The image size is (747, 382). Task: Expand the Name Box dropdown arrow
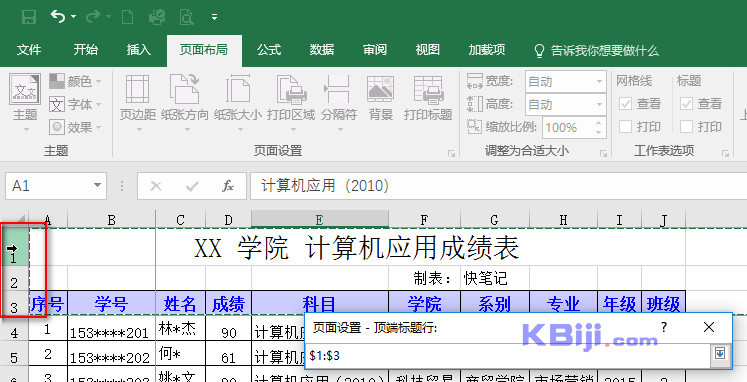(97, 186)
